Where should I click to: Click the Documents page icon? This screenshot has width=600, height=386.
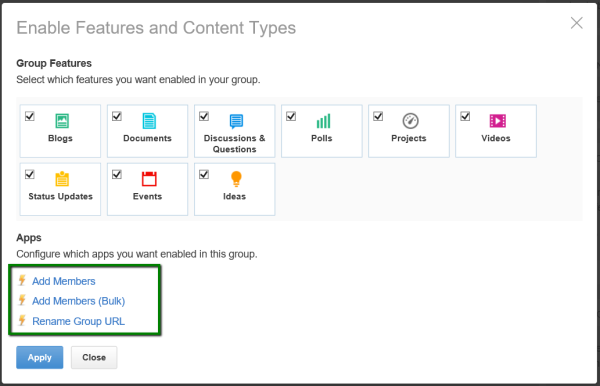point(149,121)
